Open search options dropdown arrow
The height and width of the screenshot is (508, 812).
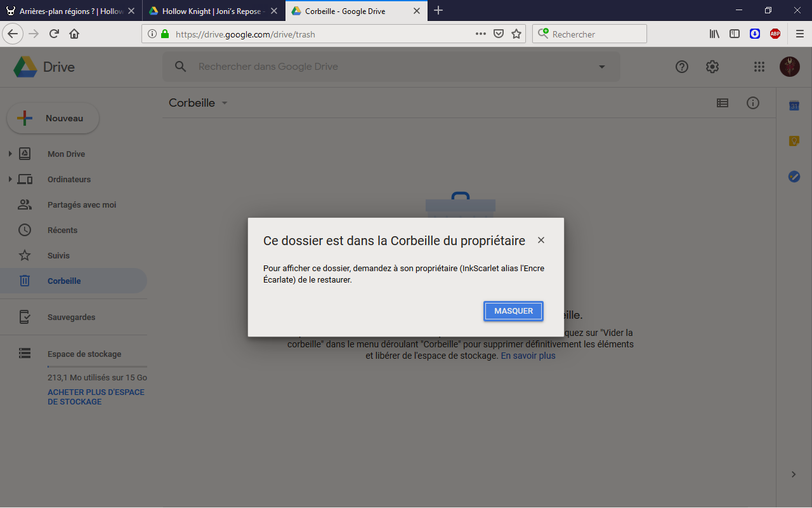602,67
